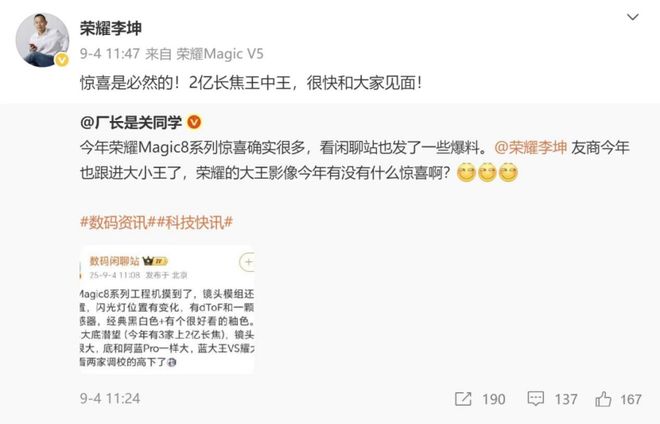The height and width of the screenshot is (424, 660).
Task: Open the comments icon showing 137
Action: pos(535,399)
